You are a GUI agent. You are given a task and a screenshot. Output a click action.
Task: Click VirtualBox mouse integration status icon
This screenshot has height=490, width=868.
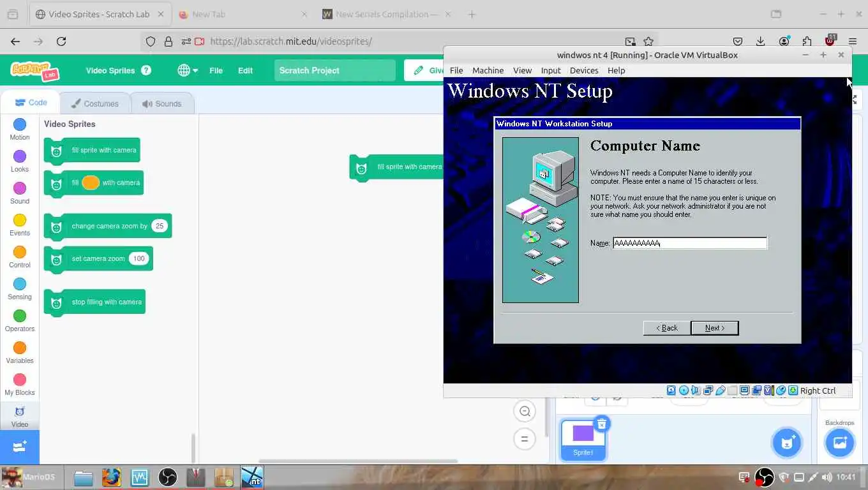pos(781,390)
